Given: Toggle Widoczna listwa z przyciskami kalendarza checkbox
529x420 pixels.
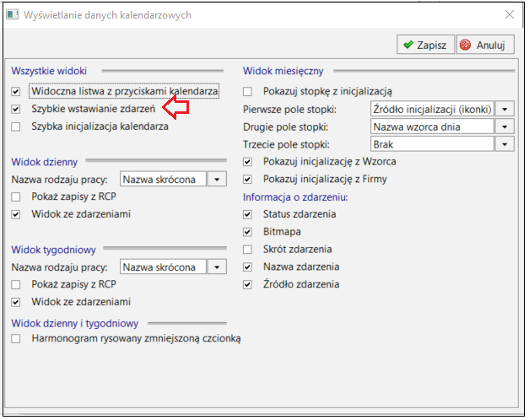Looking at the screenshot, I should point(15,91).
